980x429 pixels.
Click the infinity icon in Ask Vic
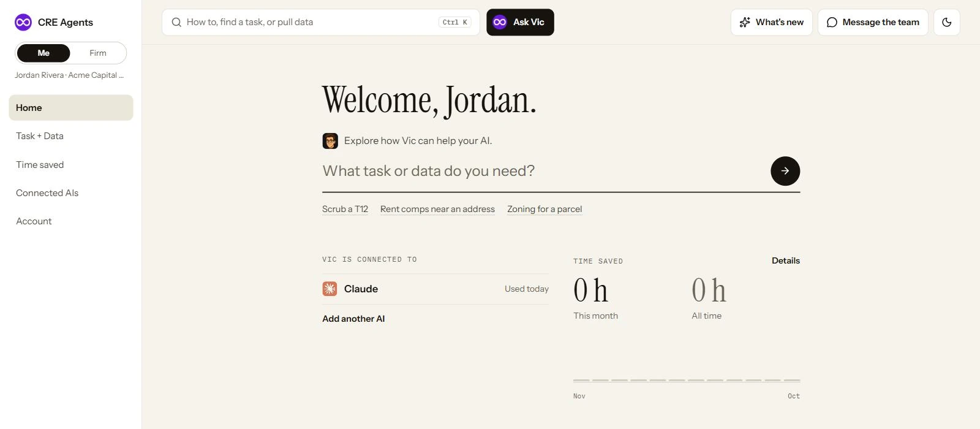(500, 22)
